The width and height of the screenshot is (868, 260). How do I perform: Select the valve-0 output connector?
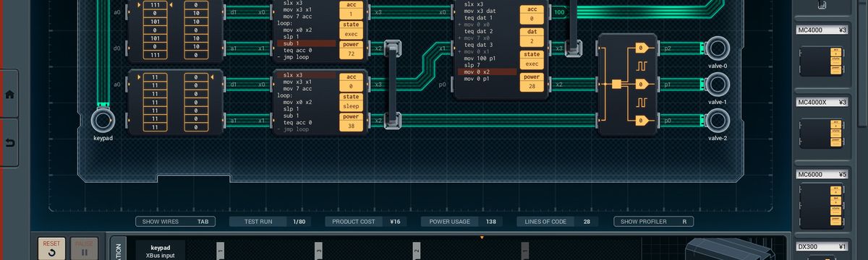(717, 49)
